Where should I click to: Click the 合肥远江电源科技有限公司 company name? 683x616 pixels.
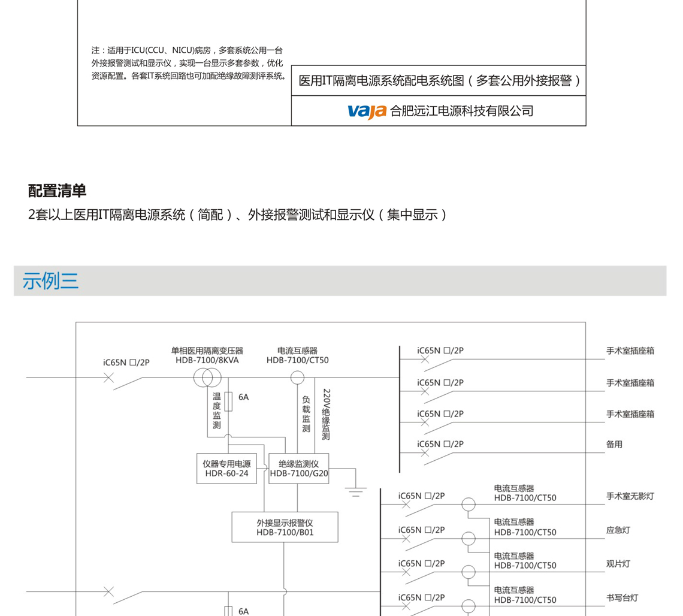pos(461,111)
